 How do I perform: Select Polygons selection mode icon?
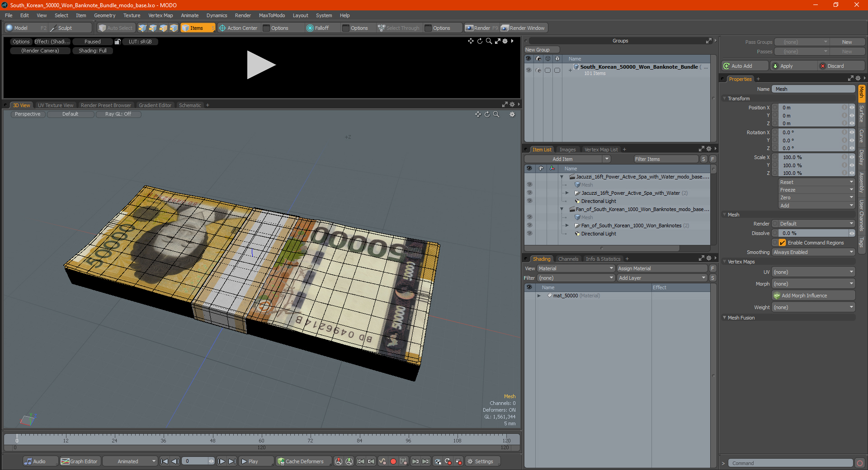coord(163,28)
